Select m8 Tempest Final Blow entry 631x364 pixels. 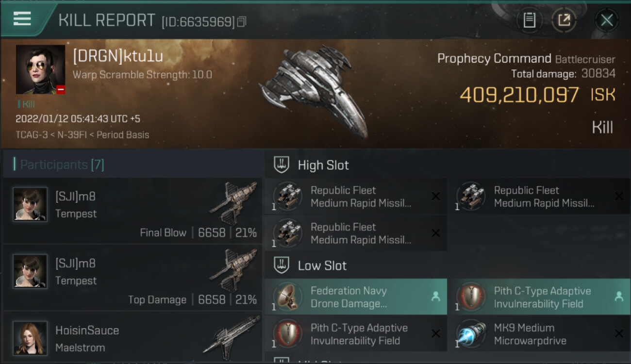pyautogui.click(x=133, y=211)
